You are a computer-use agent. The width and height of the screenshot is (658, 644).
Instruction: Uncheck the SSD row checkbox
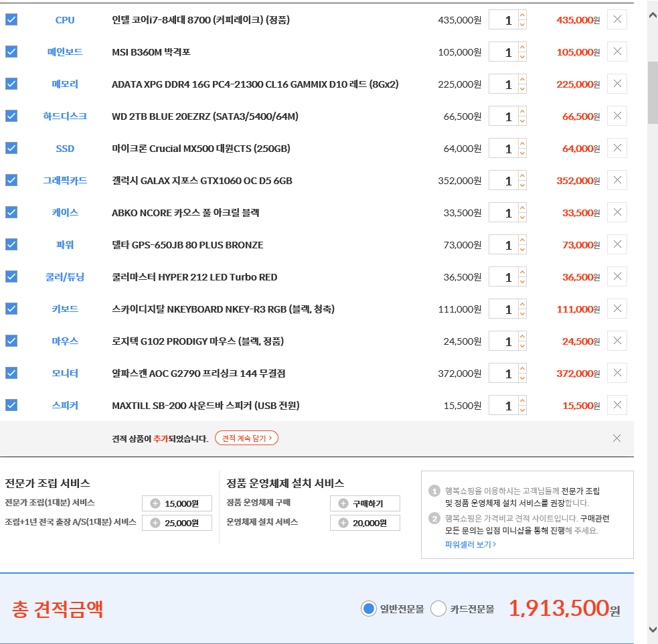pyautogui.click(x=11, y=148)
